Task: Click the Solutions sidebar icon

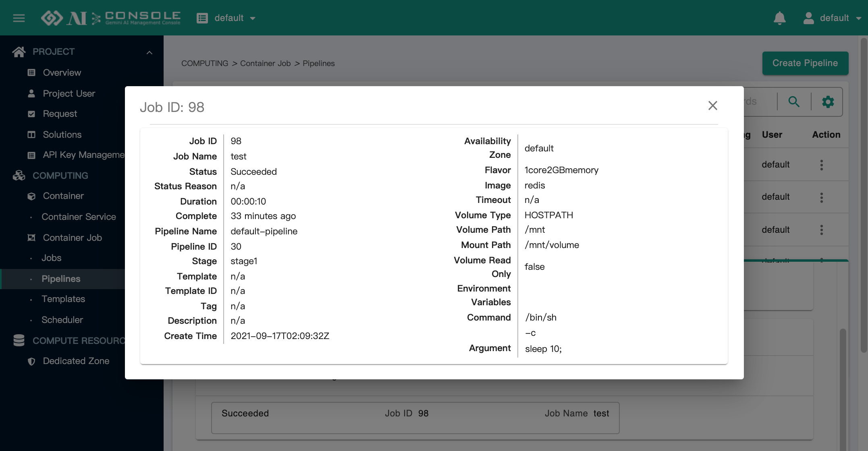Action: [31, 134]
